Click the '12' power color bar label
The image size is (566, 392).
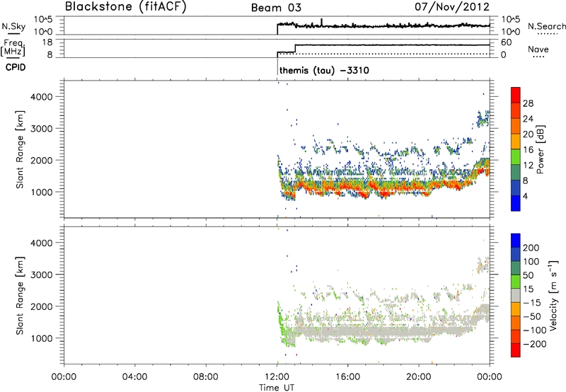point(528,166)
